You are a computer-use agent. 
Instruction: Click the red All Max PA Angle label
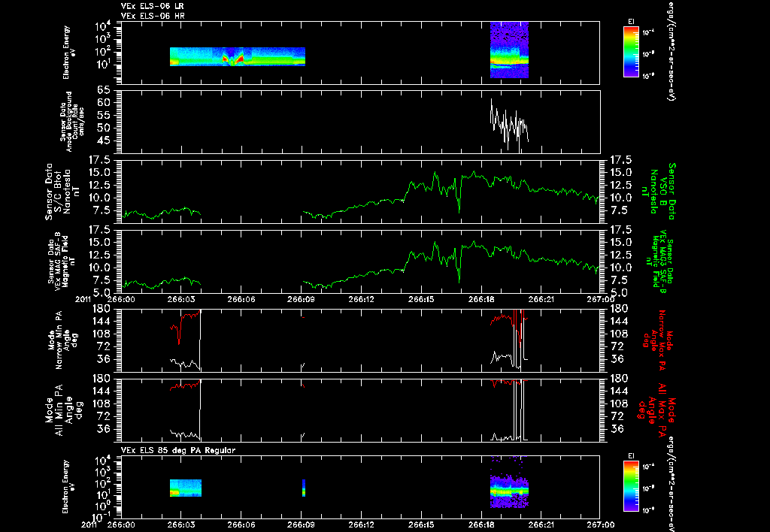click(657, 410)
